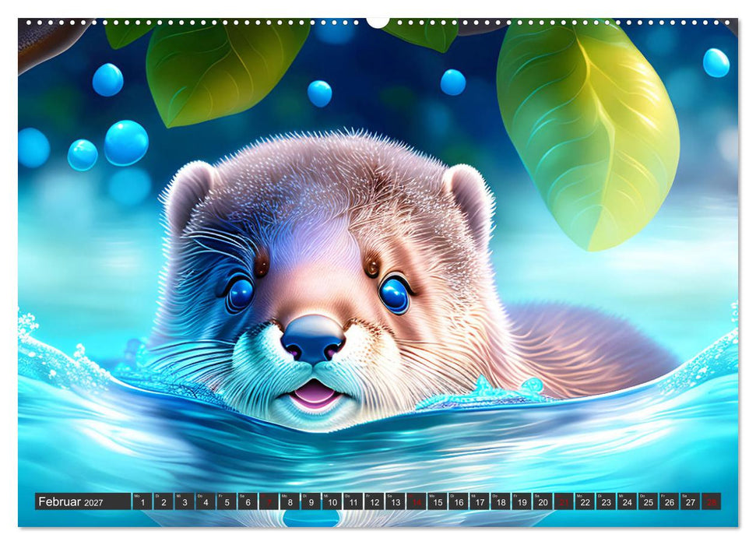Screen dimensions: 756x545
Task: Select Thursday 18 date cell
Action: click(x=500, y=501)
